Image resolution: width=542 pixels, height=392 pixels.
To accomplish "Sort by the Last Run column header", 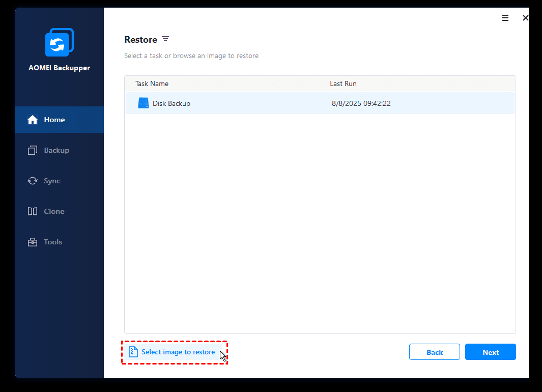I will (343, 83).
